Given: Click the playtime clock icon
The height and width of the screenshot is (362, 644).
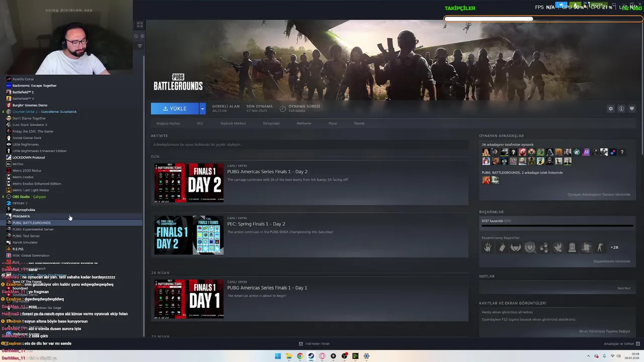Looking at the screenshot, I should (283, 109).
